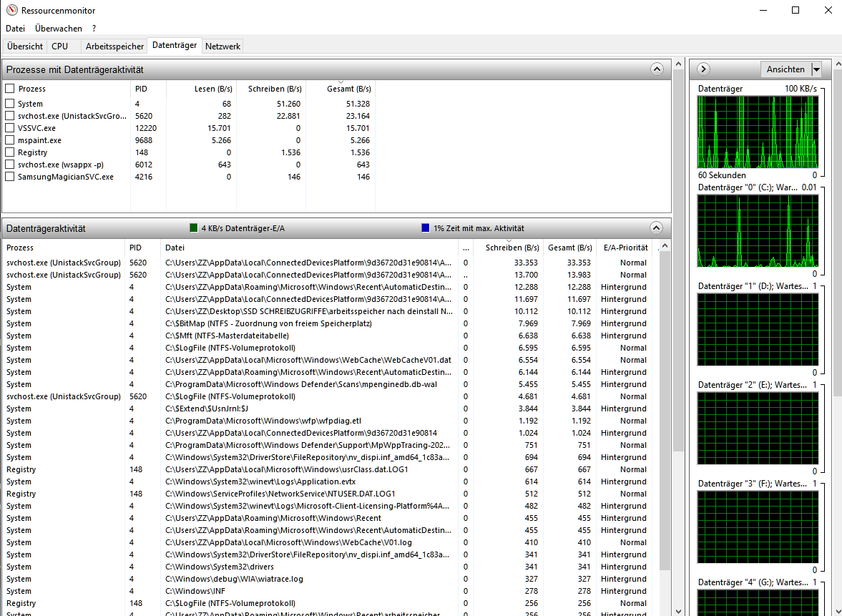Select the C:\$Mft (NTFS-Masterdateitabelle) row

pyautogui.click(x=330, y=336)
